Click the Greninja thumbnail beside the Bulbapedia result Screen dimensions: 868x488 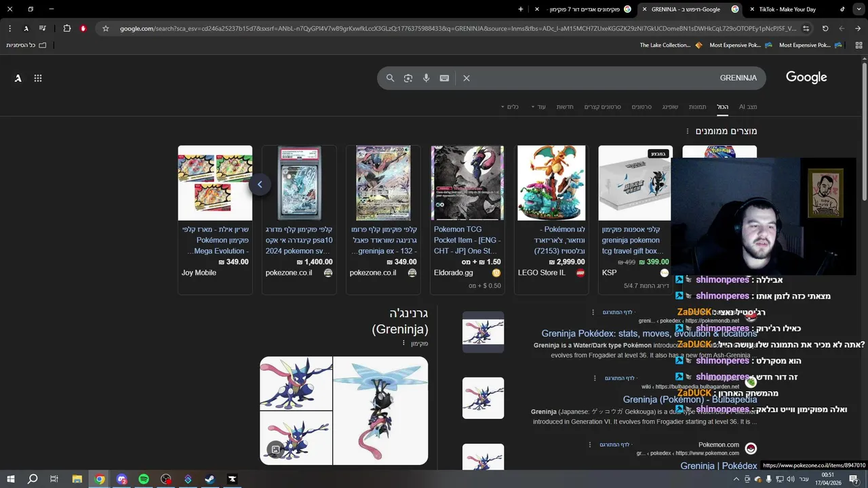pyautogui.click(x=483, y=398)
